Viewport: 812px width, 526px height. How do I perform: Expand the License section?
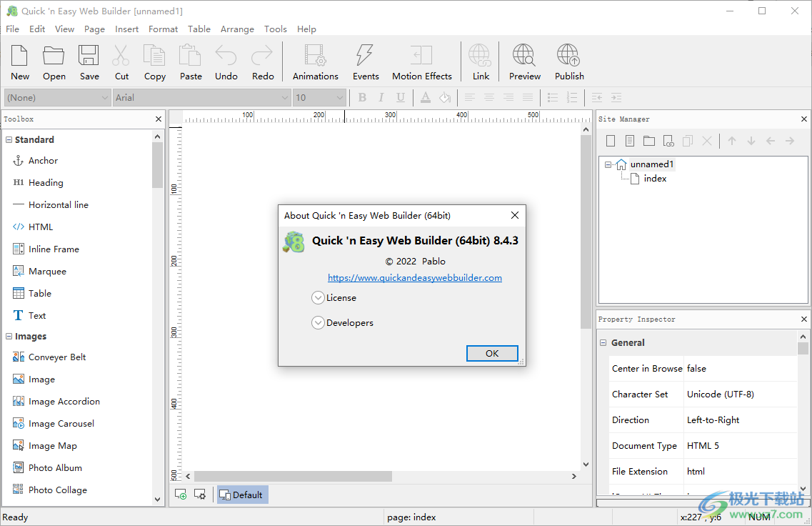tap(318, 297)
